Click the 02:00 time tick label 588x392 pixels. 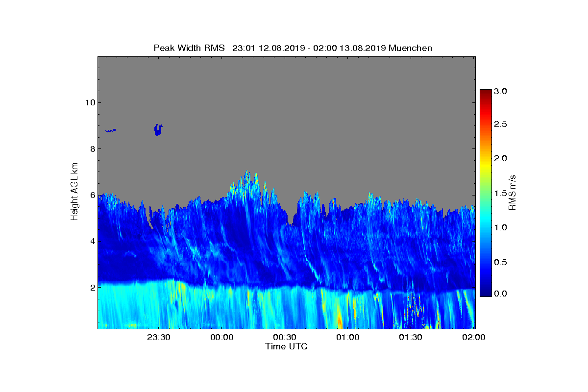[x=474, y=338]
